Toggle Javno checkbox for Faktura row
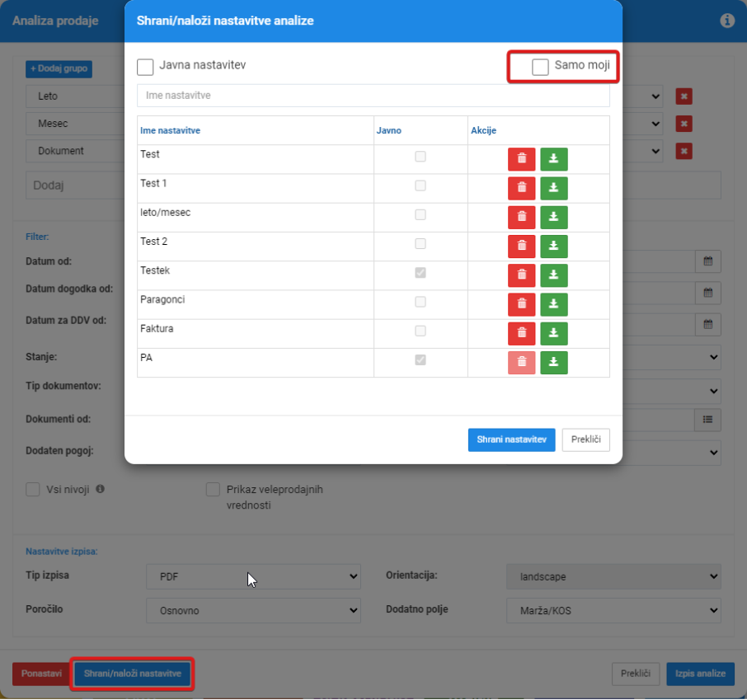Screen dimensions: 747x700 (420, 331)
